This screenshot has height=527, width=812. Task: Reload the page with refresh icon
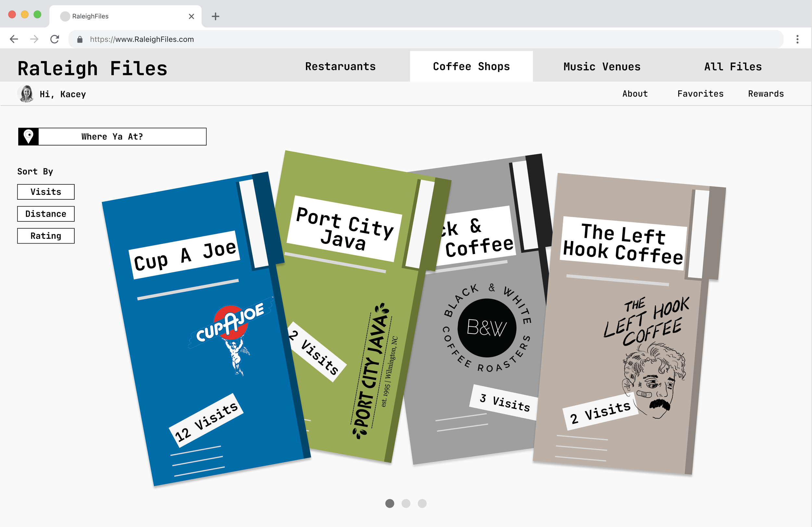55,39
